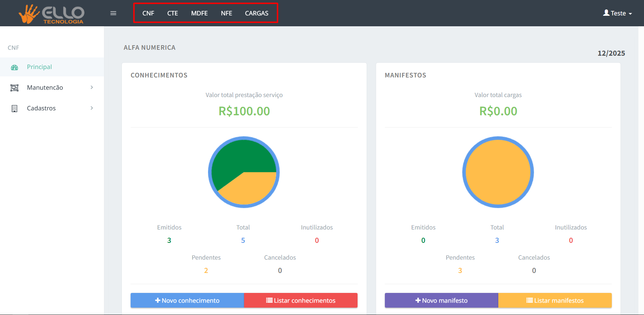Click the Cadastros building icon
This screenshot has width=644, height=315.
coord(14,109)
